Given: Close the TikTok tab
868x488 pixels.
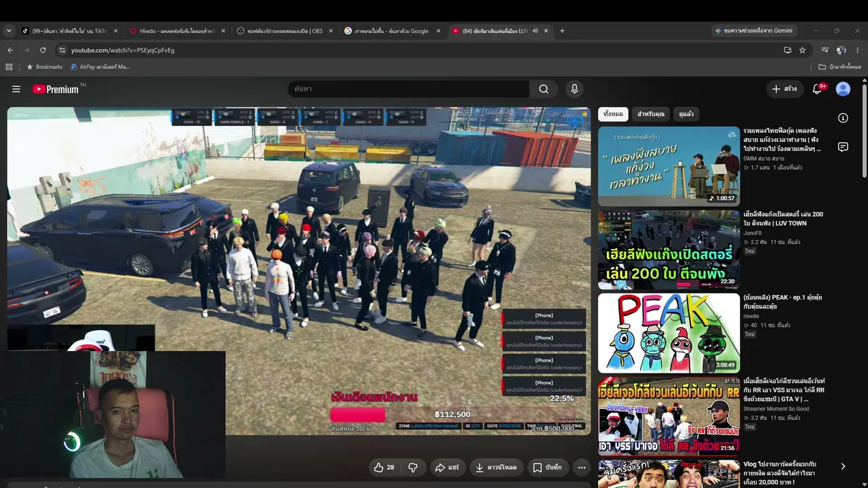Looking at the screenshot, I should point(116,31).
